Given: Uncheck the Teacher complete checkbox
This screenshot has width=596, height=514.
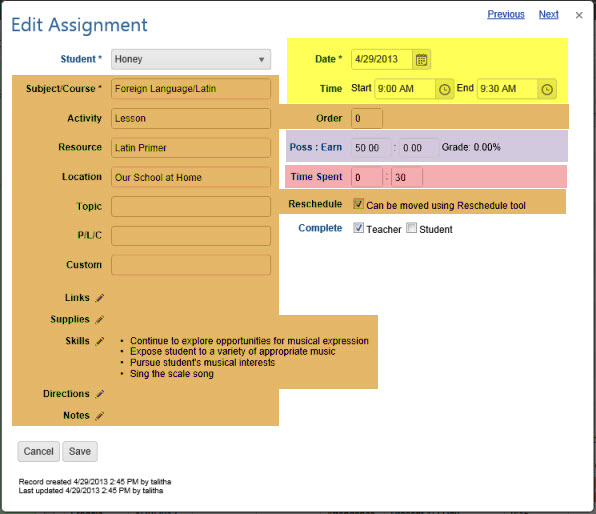Looking at the screenshot, I should tap(358, 228).
